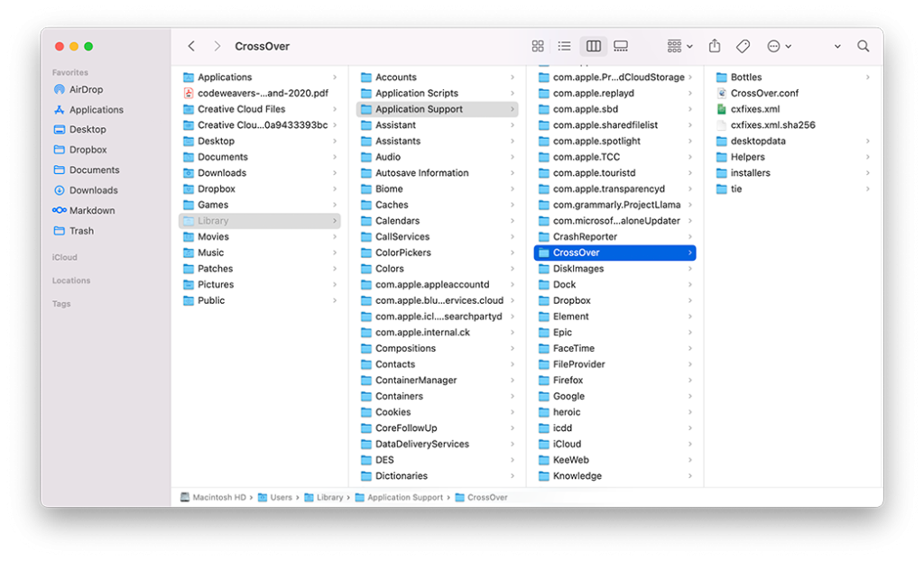Image resolution: width=924 pixels, height=561 pixels.
Task: Open the Group By dropdown
Action: coord(679,46)
